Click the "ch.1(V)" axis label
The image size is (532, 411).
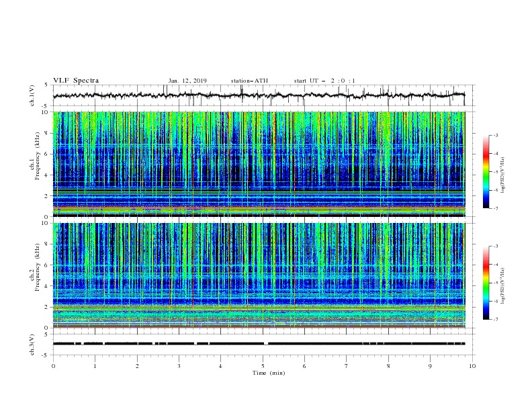pyautogui.click(x=32, y=95)
